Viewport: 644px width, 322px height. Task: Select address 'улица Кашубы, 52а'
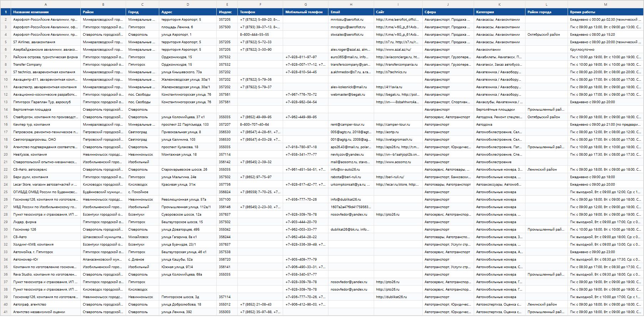pyautogui.click(x=188, y=260)
